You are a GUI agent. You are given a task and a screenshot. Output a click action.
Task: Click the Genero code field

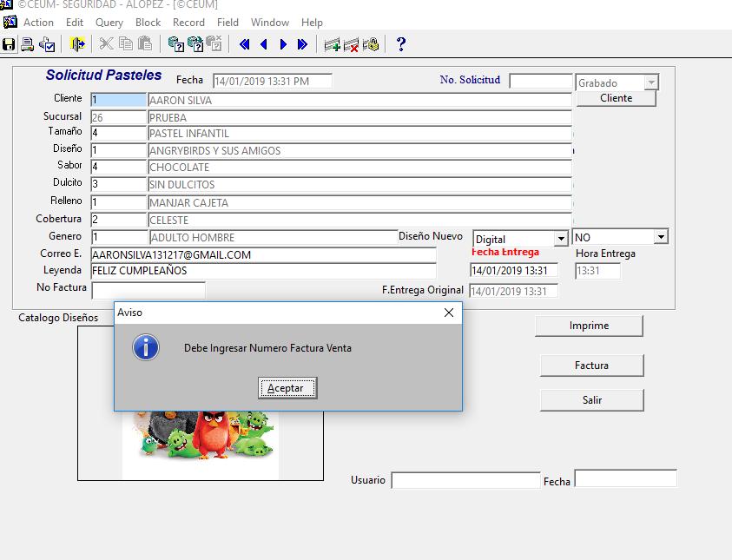(120, 237)
